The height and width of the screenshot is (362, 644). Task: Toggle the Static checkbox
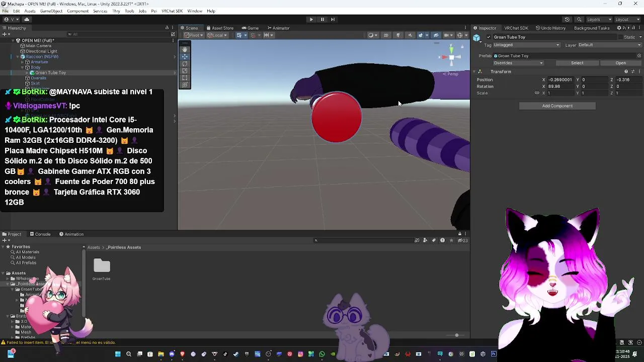(x=620, y=37)
